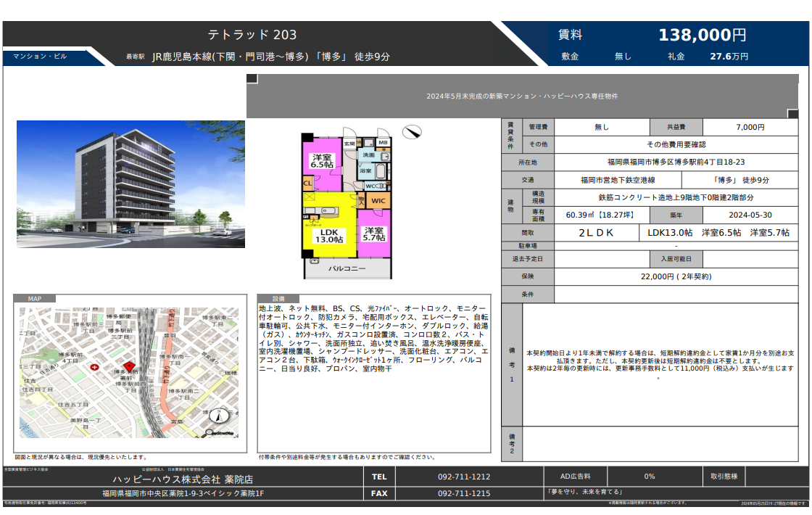The height and width of the screenshot is (515, 812).
Task: Click the OpenStreetMap magnifier logo on the map
Action: pos(220,433)
